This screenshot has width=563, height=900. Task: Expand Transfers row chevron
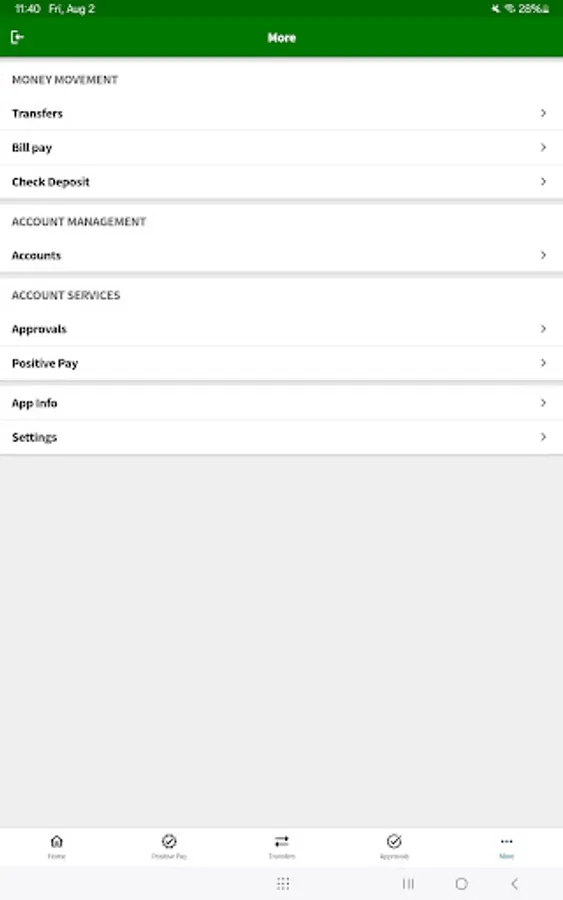(543, 113)
